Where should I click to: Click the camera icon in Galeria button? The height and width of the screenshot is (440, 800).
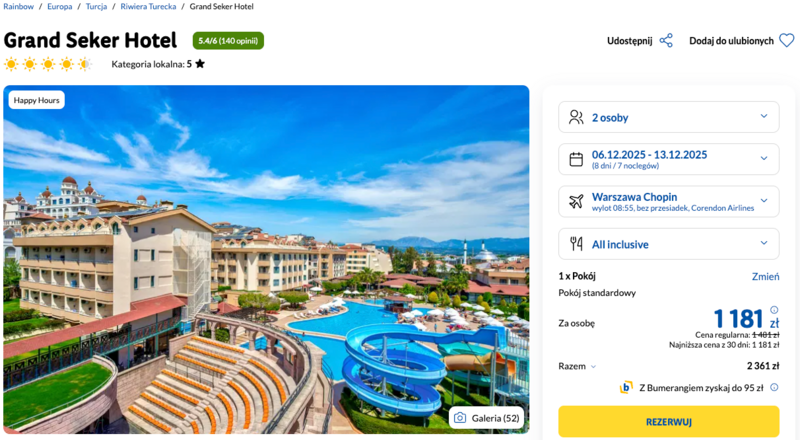pyautogui.click(x=460, y=417)
